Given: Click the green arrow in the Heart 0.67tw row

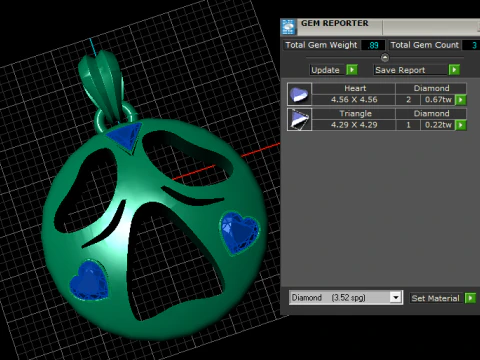Looking at the screenshot, I should (461, 100).
